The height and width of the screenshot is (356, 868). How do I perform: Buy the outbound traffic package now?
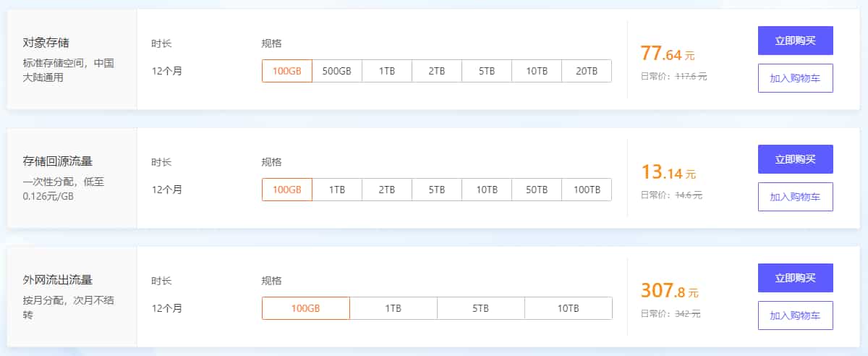(x=795, y=278)
